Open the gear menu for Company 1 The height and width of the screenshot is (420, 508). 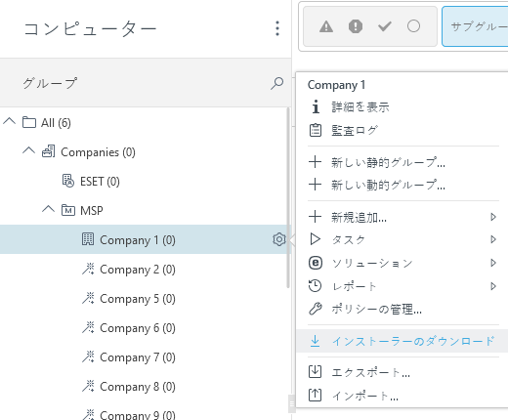point(279,239)
